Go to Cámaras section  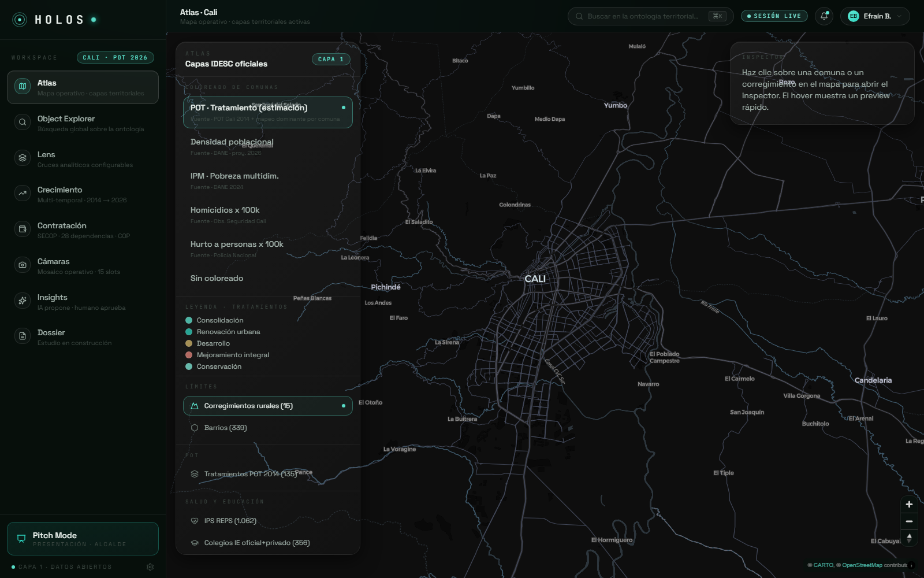tap(83, 266)
